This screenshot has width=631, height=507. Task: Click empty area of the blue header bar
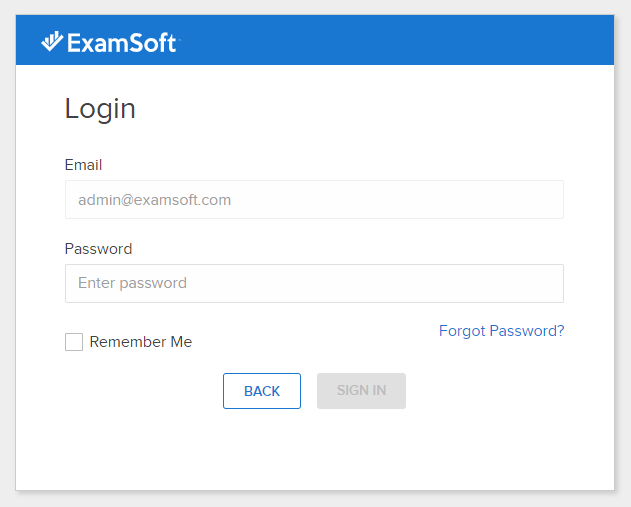[x=400, y=40]
